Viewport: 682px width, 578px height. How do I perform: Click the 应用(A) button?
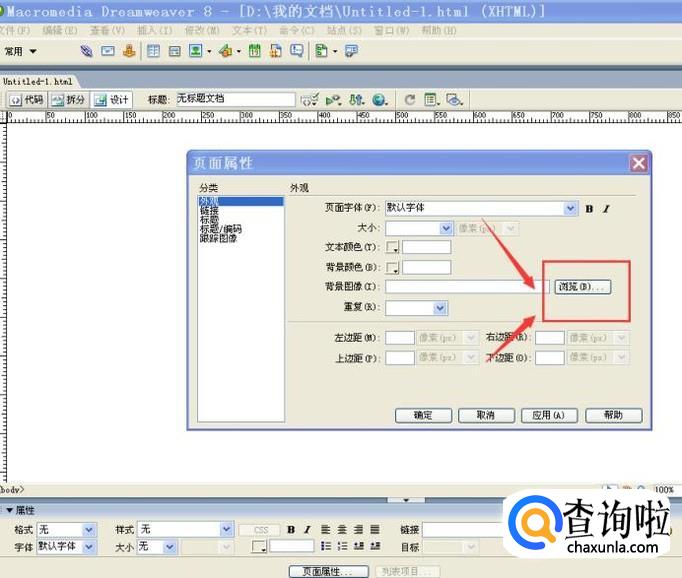pyautogui.click(x=549, y=415)
